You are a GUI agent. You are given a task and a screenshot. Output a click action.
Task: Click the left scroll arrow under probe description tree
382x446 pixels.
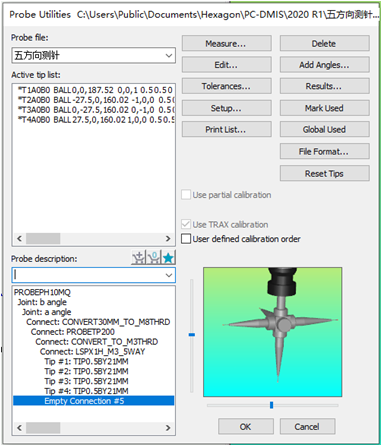19,428
